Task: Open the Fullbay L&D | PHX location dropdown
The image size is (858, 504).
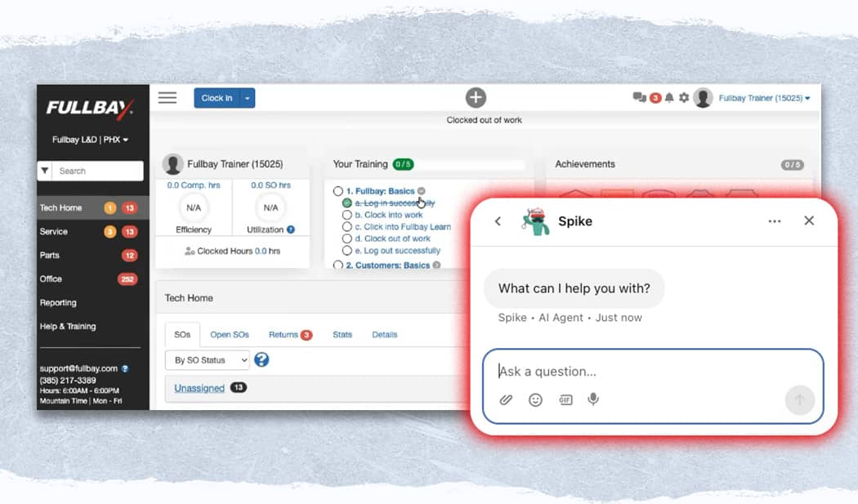Action: click(90, 140)
